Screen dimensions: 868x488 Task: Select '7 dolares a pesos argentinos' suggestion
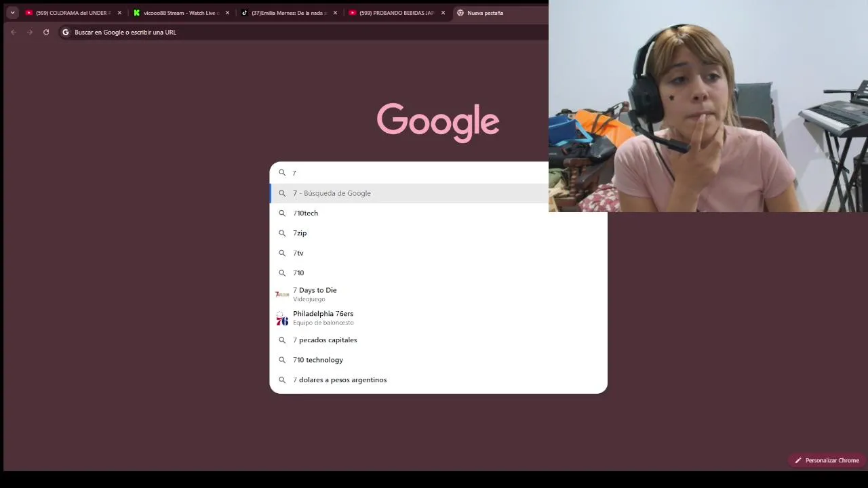click(x=438, y=380)
